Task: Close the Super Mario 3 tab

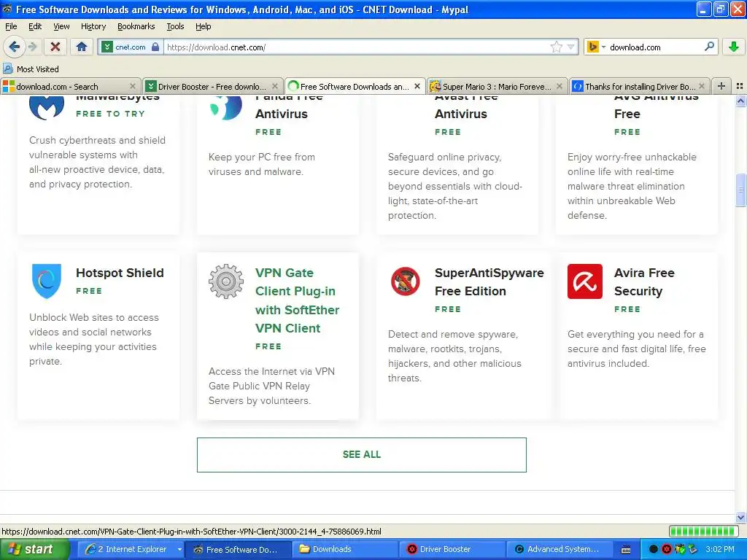Action: pos(560,86)
